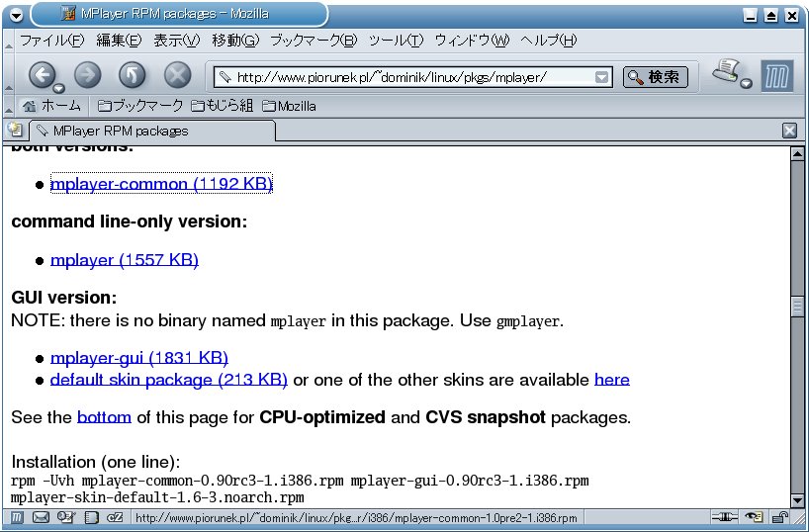The image size is (809, 532).
Task: Click the Mozilla throbber logo
Action: pos(777,76)
